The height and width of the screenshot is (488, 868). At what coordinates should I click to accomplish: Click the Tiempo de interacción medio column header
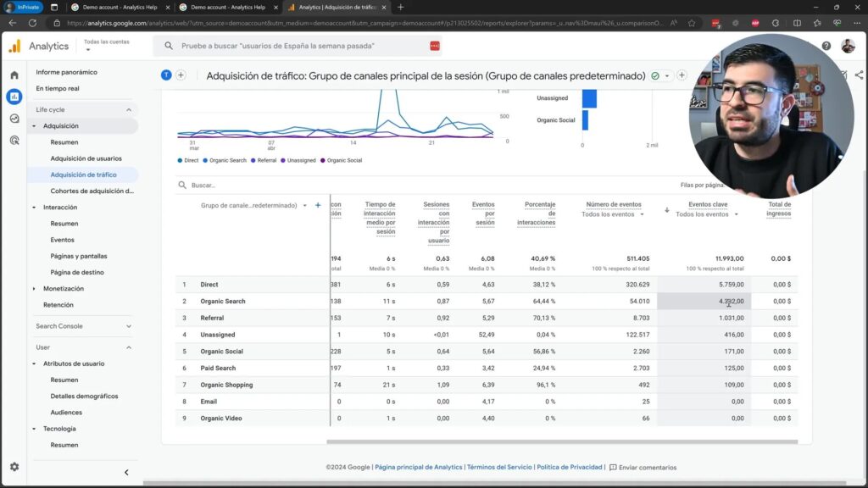pos(380,218)
